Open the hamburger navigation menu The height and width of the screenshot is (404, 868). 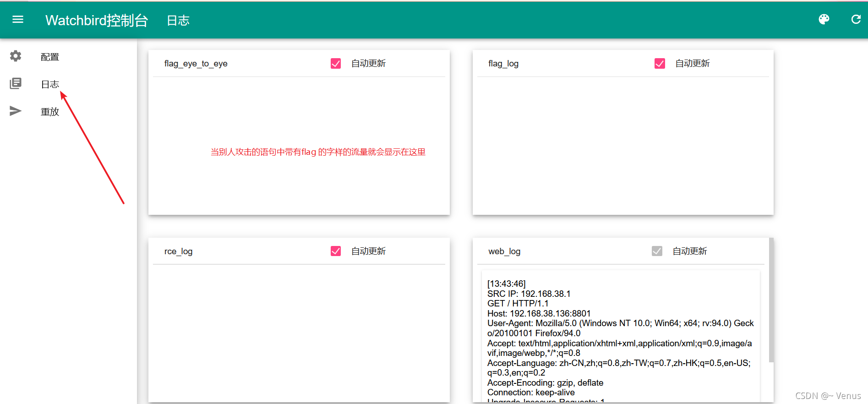[x=18, y=20]
